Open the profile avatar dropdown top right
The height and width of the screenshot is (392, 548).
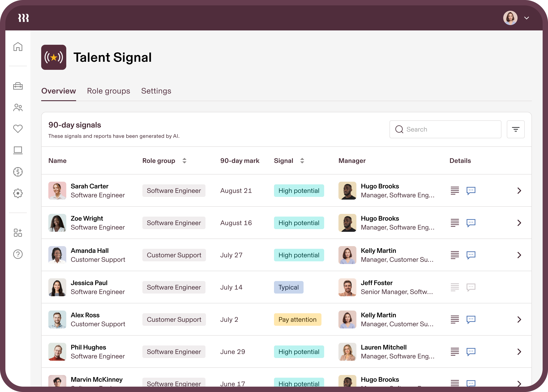pyautogui.click(x=511, y=18)
